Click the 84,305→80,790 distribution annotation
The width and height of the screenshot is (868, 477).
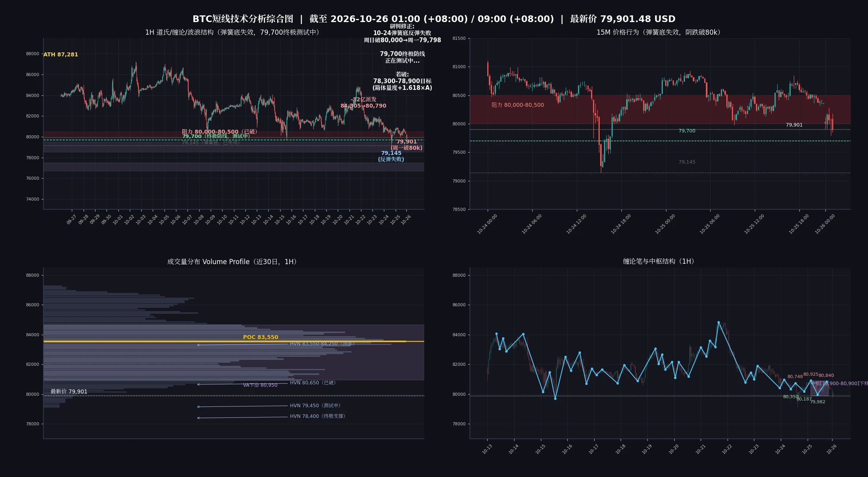pyautogui.click(x=363, y=106)
